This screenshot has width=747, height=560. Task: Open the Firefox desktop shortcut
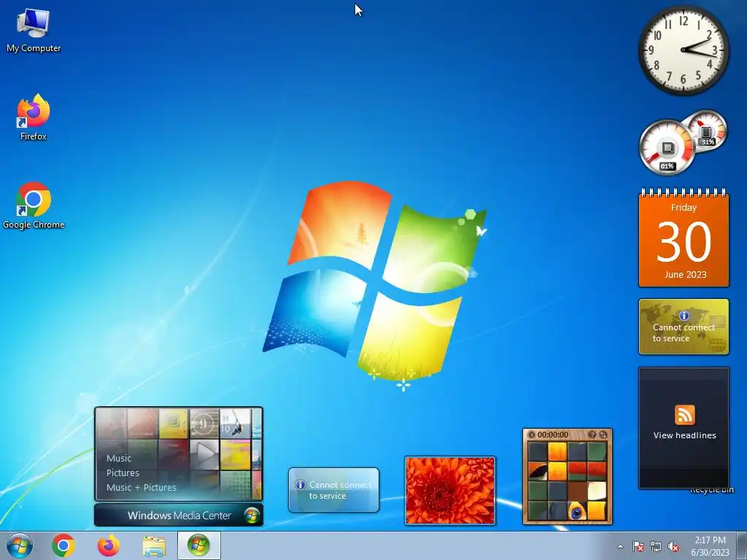coord(34,117)
